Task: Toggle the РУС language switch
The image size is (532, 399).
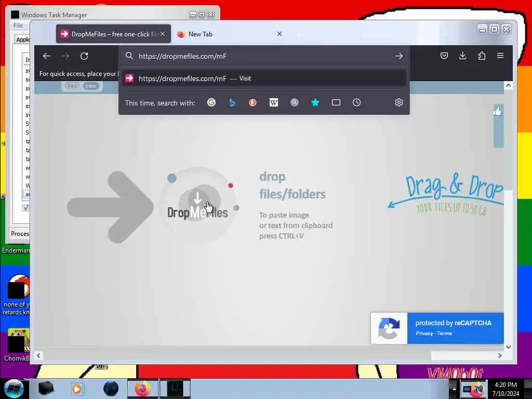Action: (72, 86)
